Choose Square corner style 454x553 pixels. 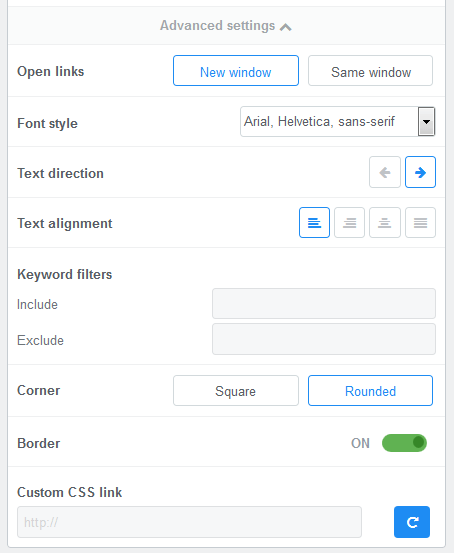coord(236,390)
